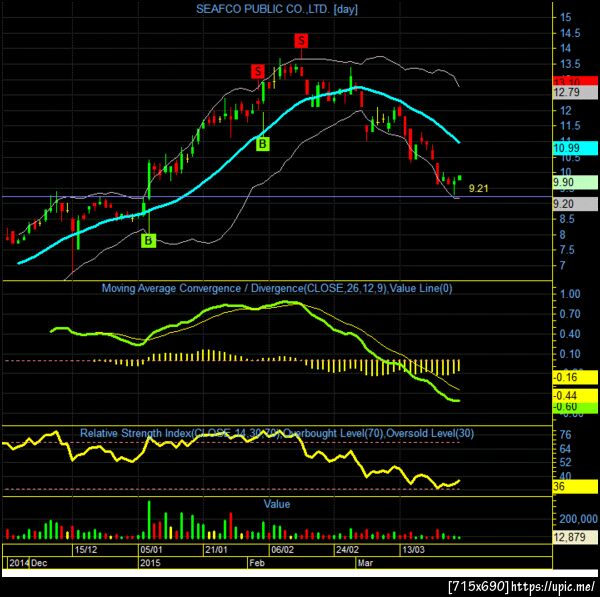Click the gray 9.20 lower band tag
The width and height of the screenshot is (600, 597).
(x=575, y=204)
